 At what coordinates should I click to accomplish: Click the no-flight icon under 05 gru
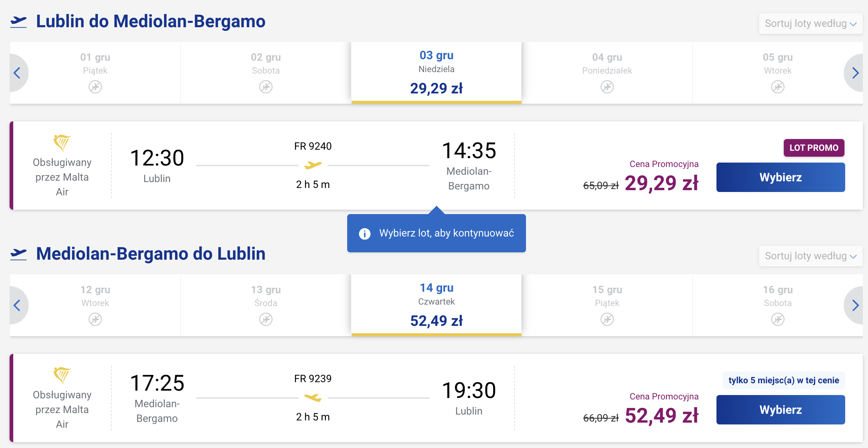click(778, 87)
